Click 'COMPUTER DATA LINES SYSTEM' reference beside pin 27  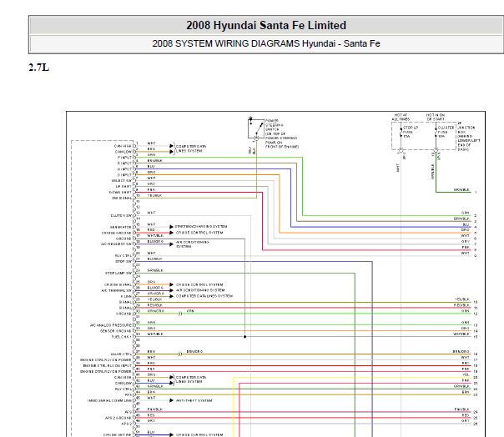(x=204, y=296)
